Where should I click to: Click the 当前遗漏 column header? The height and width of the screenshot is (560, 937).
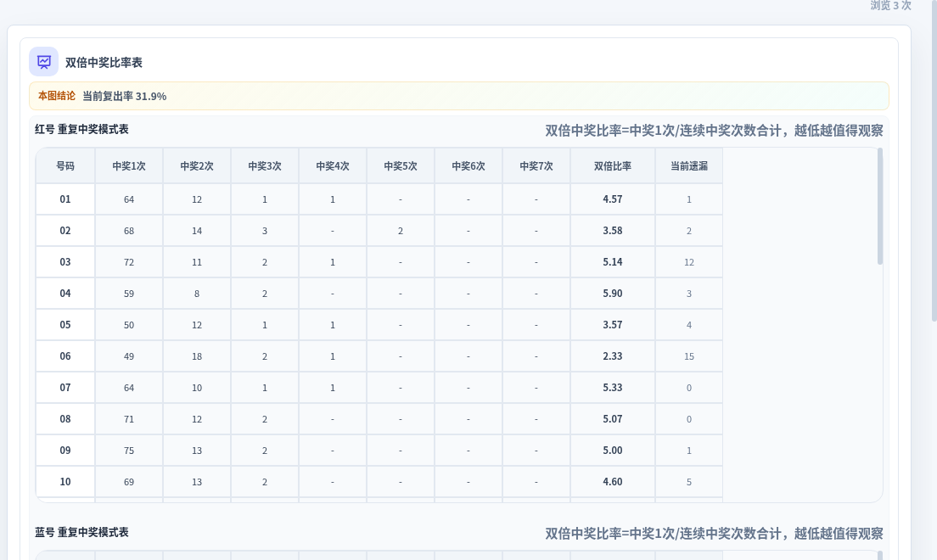point(689,166)
